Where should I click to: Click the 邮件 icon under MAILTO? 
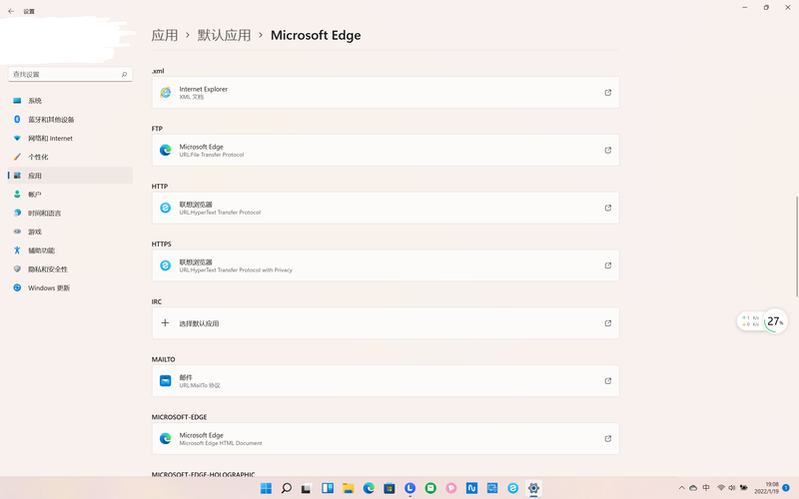click(166, 381)
